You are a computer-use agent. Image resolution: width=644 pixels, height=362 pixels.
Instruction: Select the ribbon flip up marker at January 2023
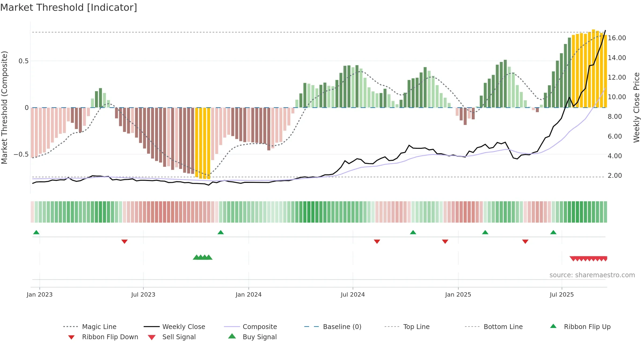[36, 232]
